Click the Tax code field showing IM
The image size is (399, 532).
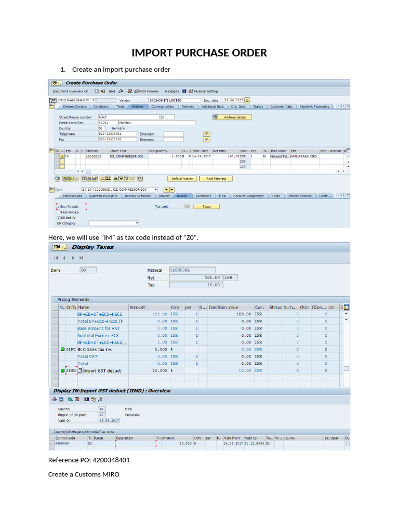click(187, 206)
